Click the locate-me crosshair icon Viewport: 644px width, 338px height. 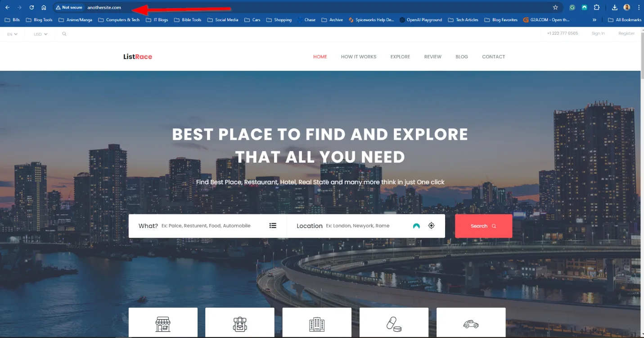tap(431, 226)
